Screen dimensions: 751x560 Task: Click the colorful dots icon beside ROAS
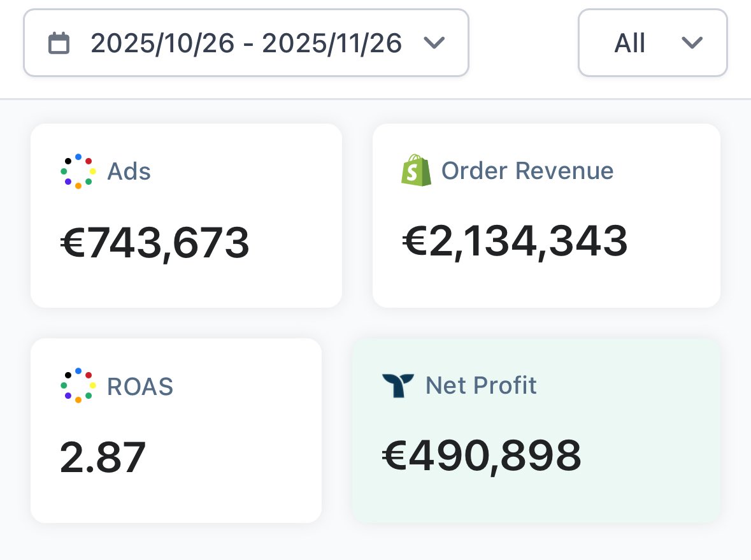[78, 385]
